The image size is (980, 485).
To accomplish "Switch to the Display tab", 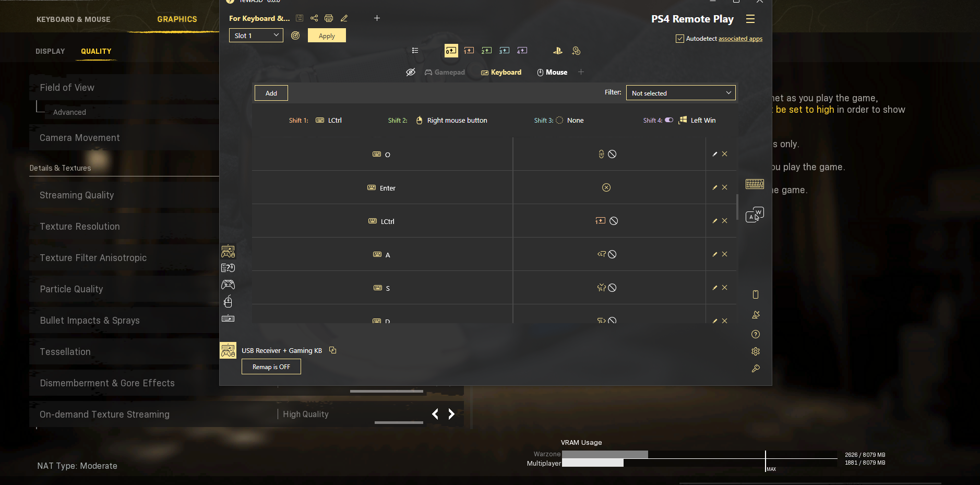I will pyautogui.click(x=50, y=51).
